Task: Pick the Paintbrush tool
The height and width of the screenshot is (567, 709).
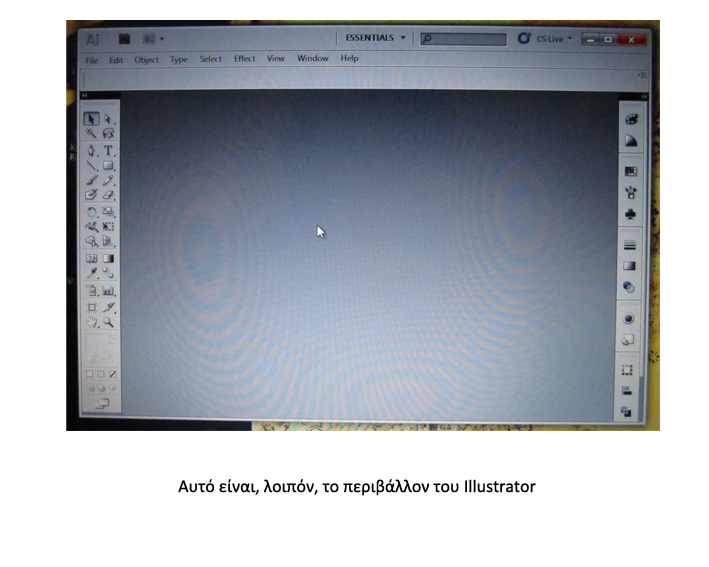Action: click(x=91, y=180)
